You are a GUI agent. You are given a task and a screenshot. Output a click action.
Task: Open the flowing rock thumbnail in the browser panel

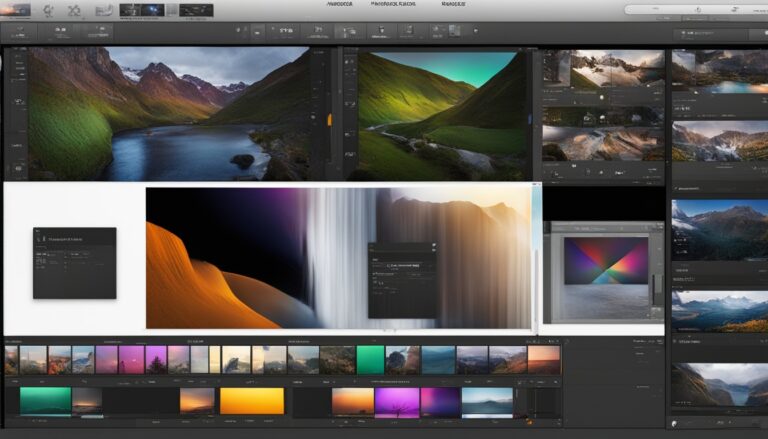click(x=603, y=143)
